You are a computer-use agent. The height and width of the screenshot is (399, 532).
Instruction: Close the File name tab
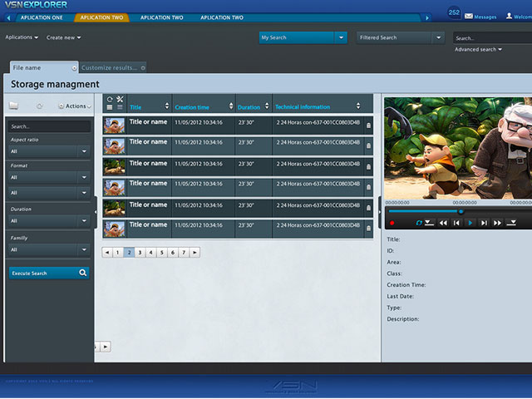[x=74, y=68]
